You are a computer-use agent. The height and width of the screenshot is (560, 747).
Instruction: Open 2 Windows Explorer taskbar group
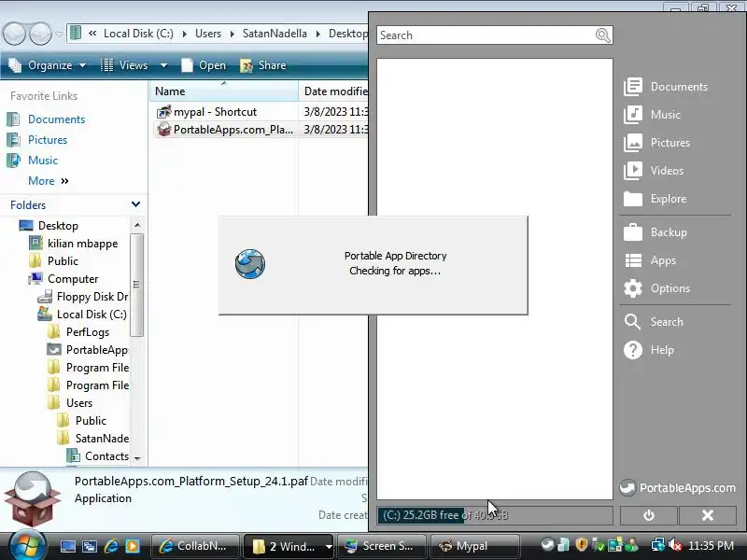tap(289, 546)
